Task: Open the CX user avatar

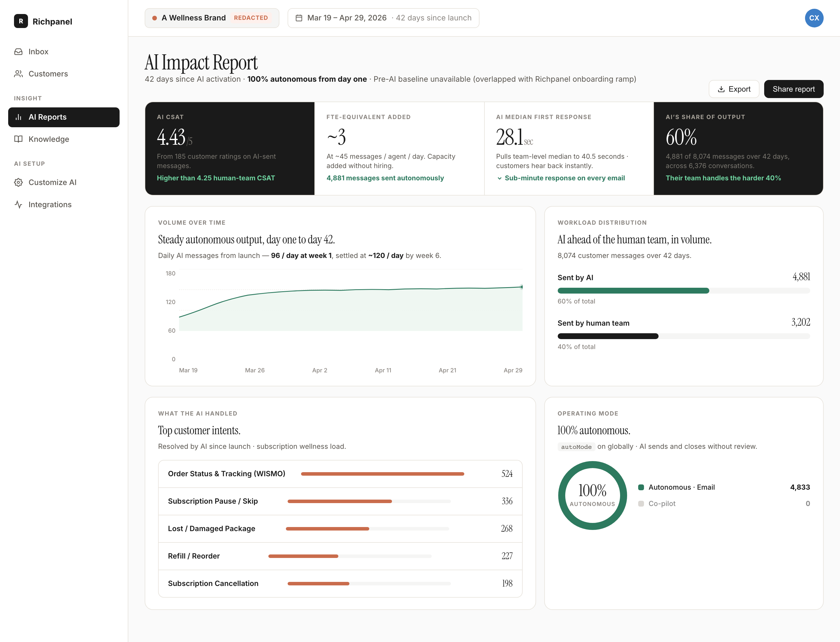Action: pyautogui.click(x=814, y=18)
